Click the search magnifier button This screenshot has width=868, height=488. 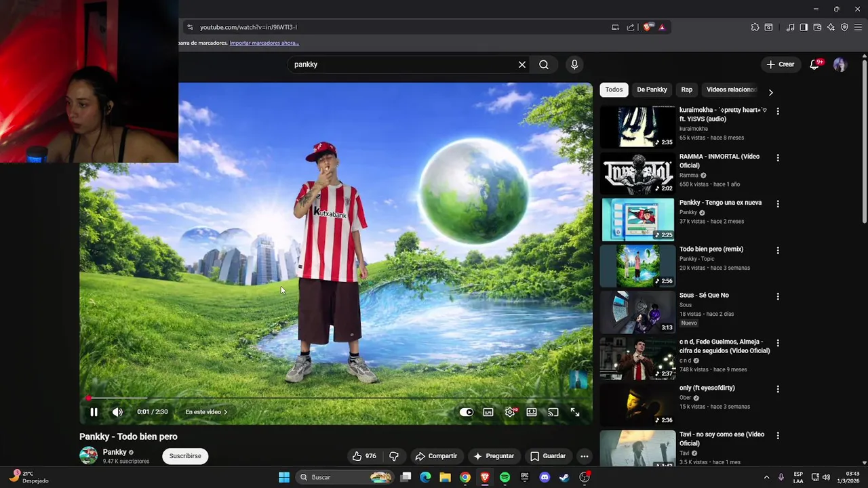click(x=544, y=64)
